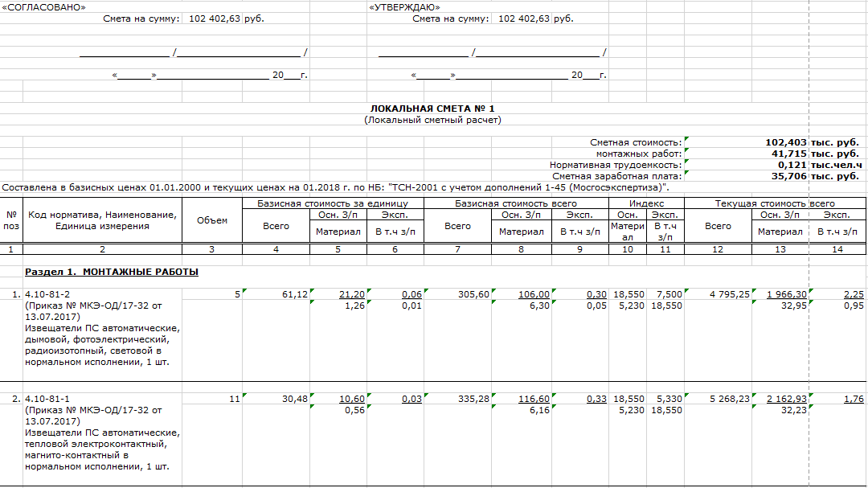Viewport: 868px width, 488px height.
Task: Click 102 402,63 sum under «УТВЕРЖДАЮ»
Action: (524, 18)
